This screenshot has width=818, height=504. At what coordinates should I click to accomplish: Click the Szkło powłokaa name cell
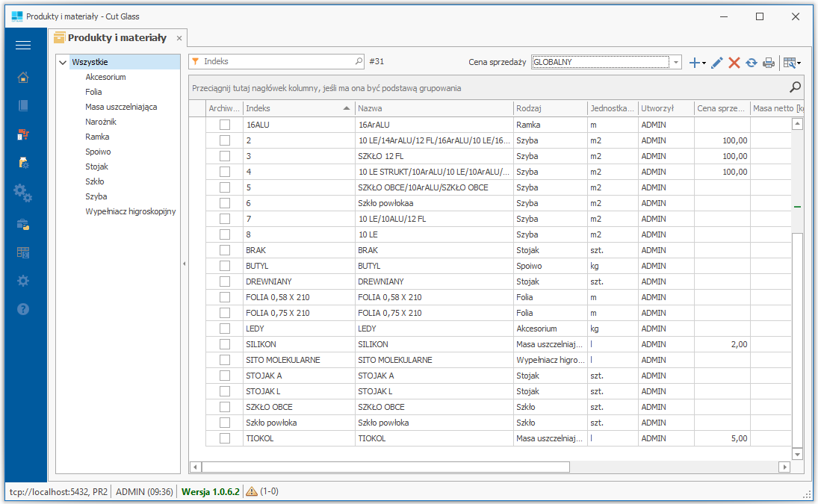[x=434, y=203]
